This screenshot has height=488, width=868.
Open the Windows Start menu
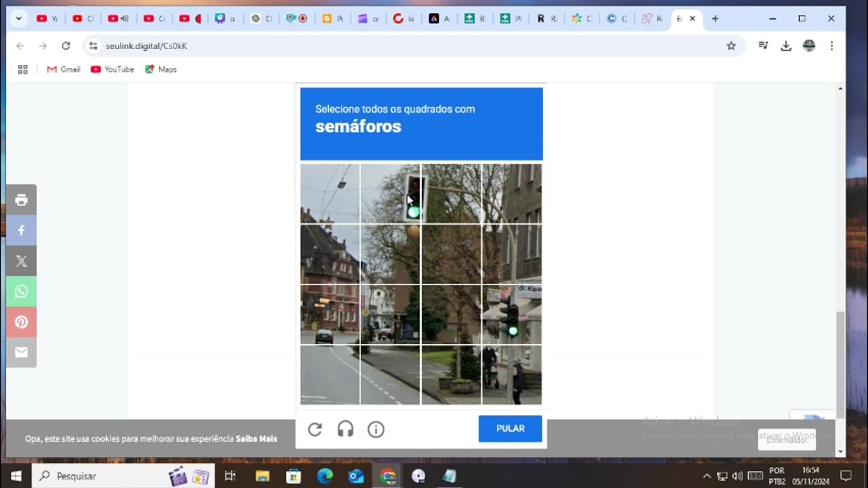tap(16, 476)
